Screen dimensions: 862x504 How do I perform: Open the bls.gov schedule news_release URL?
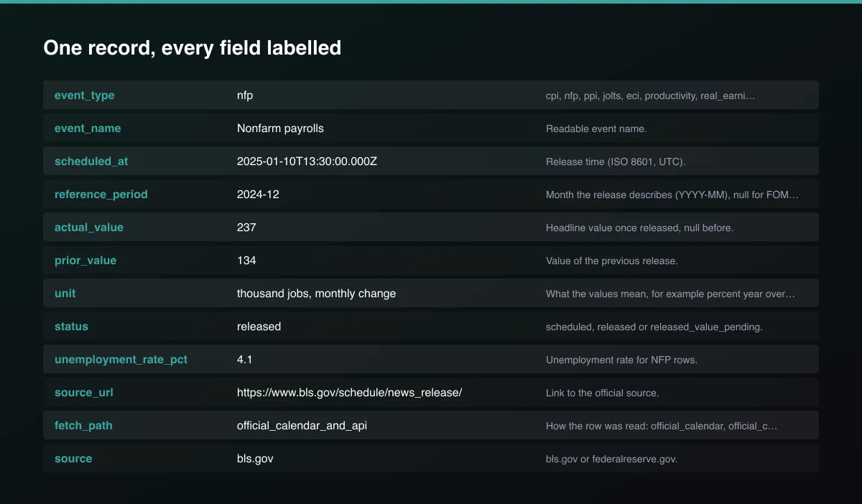(x=349, y=393)
